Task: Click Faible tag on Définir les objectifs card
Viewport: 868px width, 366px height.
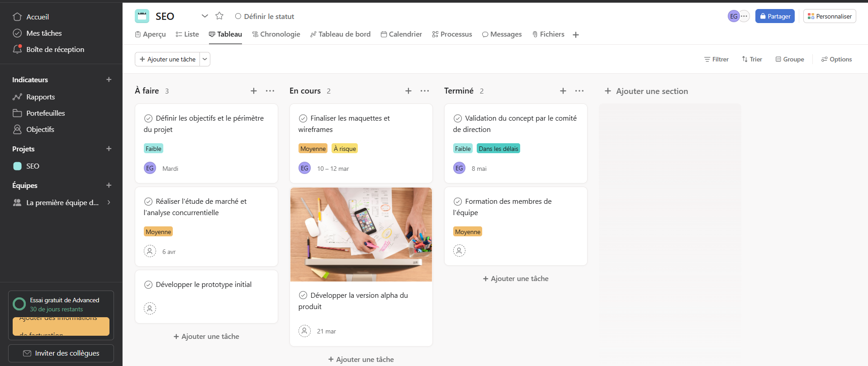Action: coord(153,149)
